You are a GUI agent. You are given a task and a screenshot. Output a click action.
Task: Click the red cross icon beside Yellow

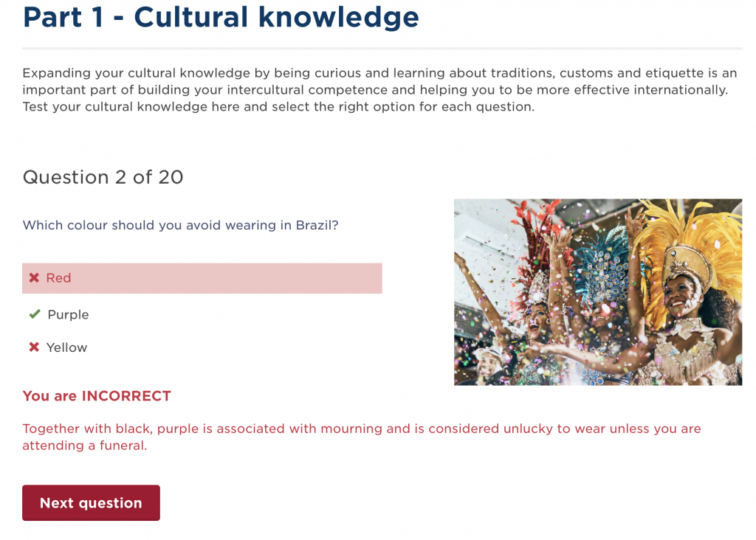tap(34, 347)
